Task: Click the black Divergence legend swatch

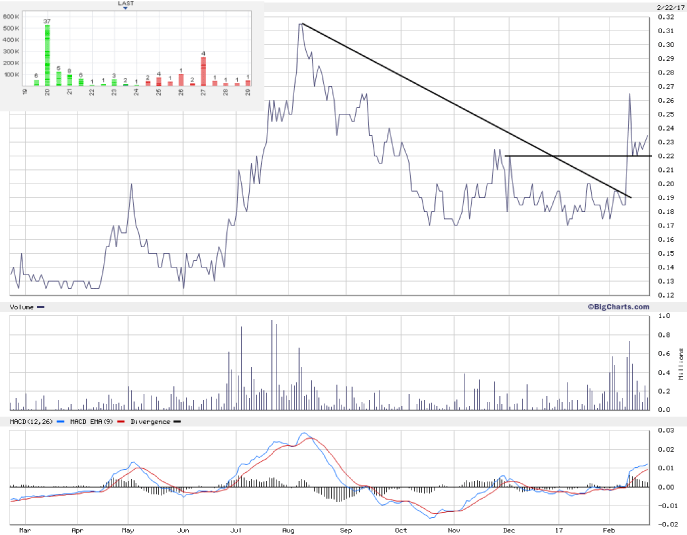Action: pyautogui.click(x=177, y=422)
